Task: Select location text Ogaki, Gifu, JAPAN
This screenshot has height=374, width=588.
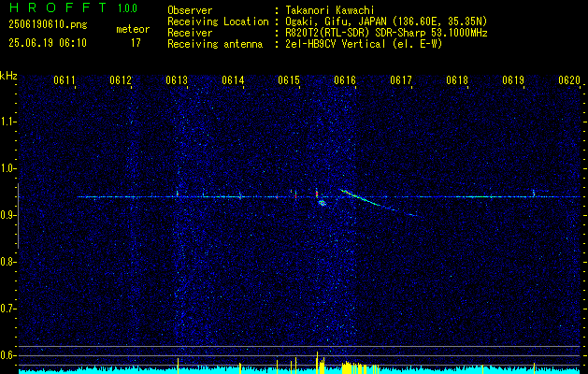Action: point(336,22)
